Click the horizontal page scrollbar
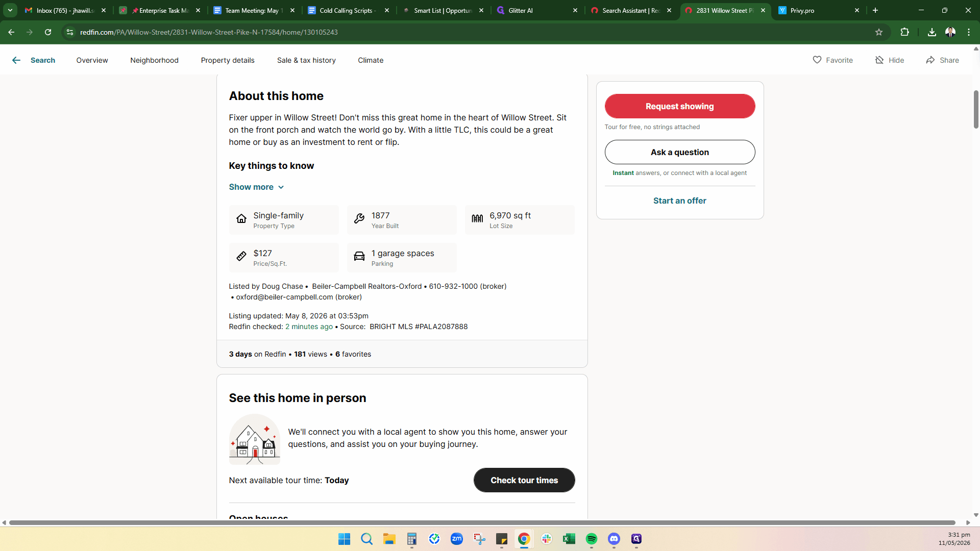The height and width of the screenshot is (551, 980). (482, 522)
